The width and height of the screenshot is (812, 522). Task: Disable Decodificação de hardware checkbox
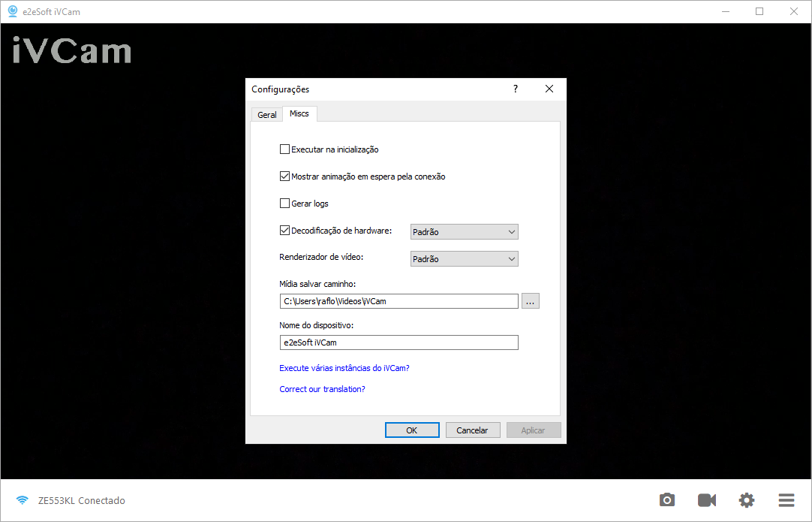pos(284,231)
